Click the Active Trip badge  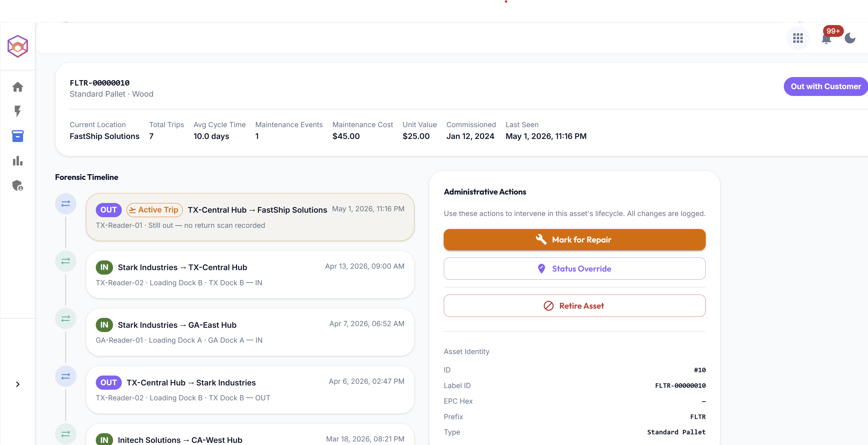155,210
